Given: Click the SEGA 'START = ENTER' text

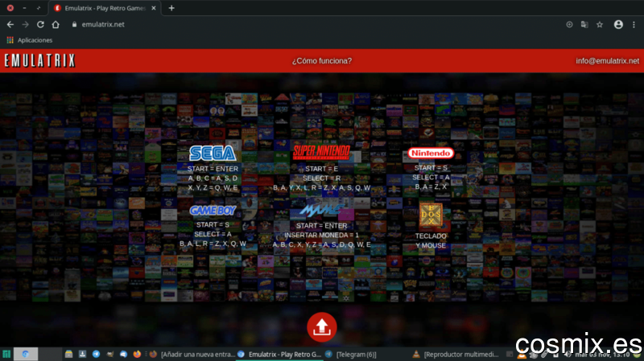Looking at the screenshot, I should 213,169.
